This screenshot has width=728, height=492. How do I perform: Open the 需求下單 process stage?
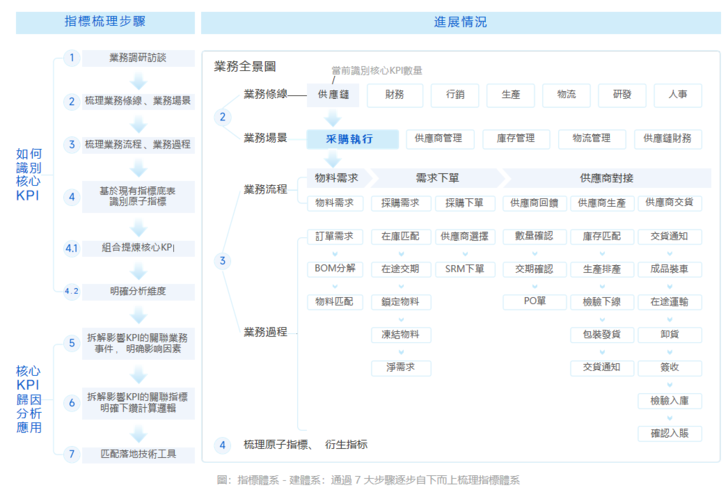(x=436, y=178)
